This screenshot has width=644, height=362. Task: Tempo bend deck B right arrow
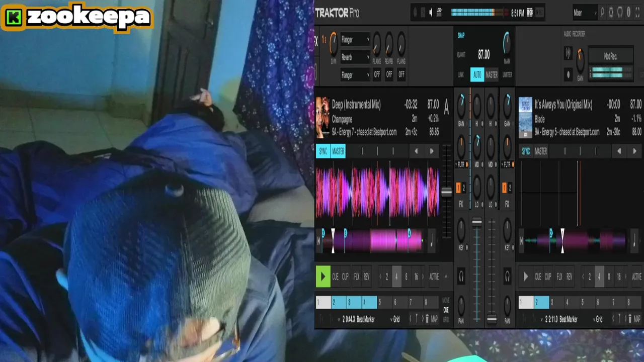pyautogui.click(x=634, y=151)
